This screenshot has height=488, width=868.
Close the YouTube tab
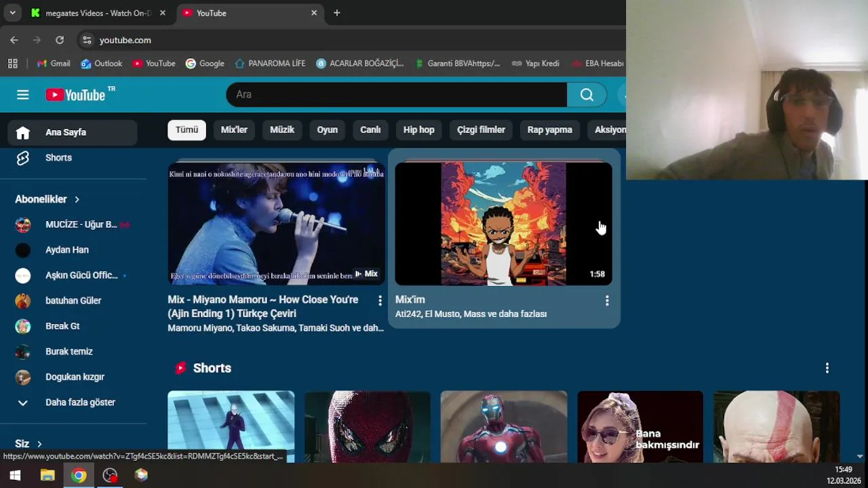pos(314,13)
